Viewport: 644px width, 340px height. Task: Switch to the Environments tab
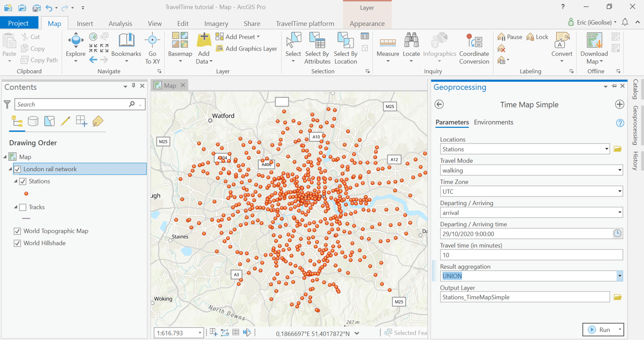pos(493,123)
